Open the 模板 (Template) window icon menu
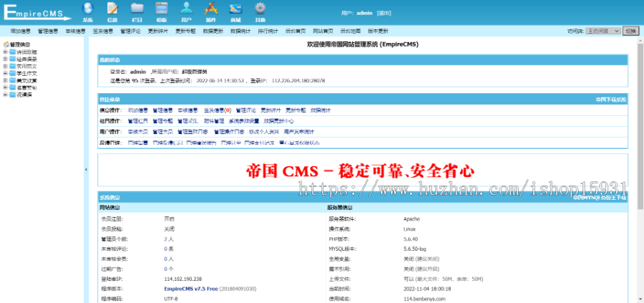This screenshot has width=644, height=303. [x=162, y=11]
